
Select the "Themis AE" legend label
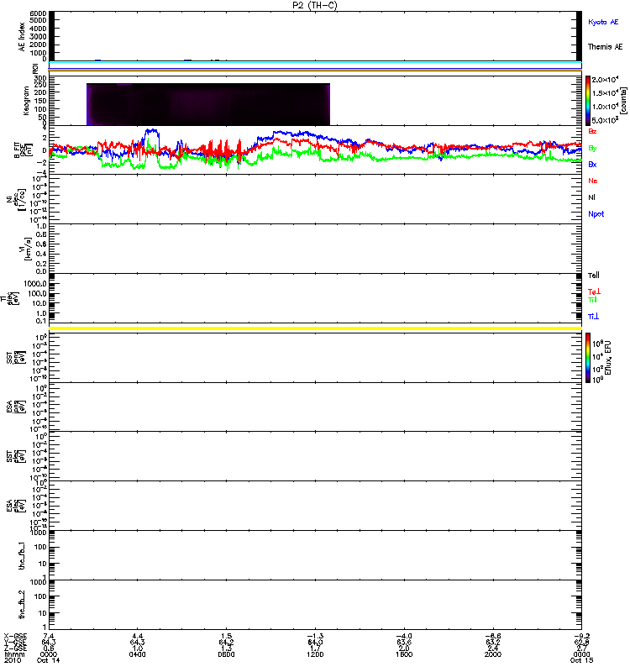(605, 47)
